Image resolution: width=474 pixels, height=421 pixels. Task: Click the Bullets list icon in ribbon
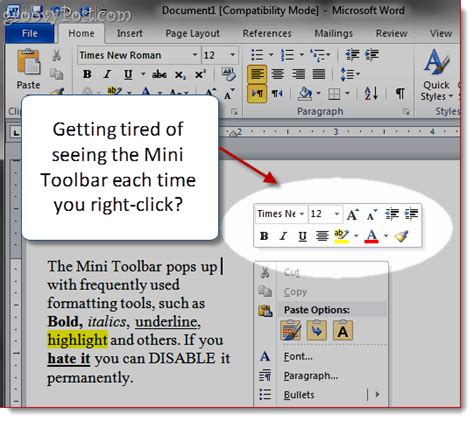[257, 55]
